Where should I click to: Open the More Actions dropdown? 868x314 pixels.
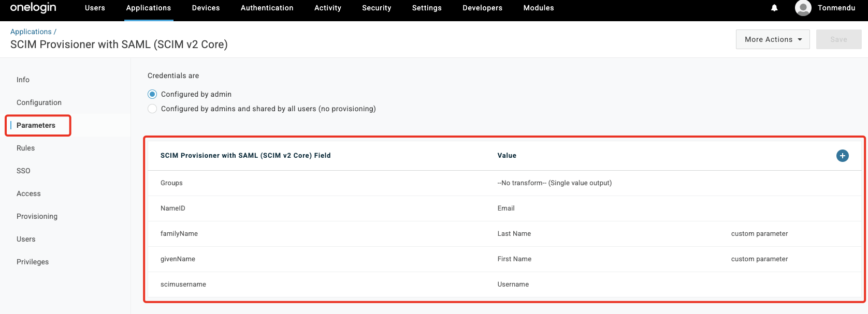point(772,39)
